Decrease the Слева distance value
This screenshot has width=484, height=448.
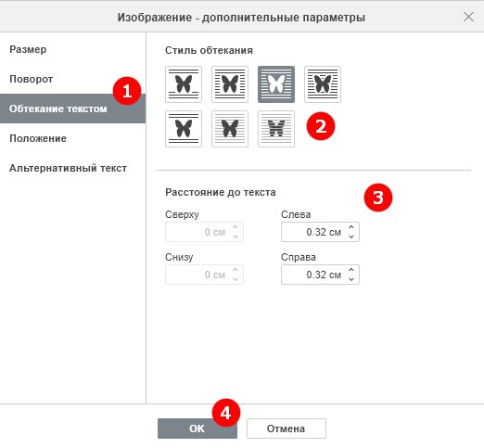pyautogui.click(x=351, y=237)
